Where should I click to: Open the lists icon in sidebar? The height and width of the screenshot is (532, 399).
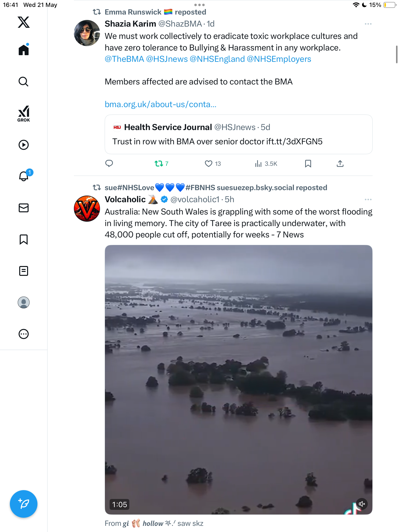click(24, 271)
